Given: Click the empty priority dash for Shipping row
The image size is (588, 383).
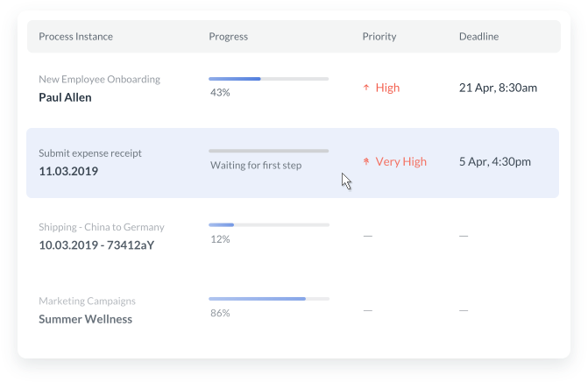Looking at the screenshot, I should pos(368,236).
